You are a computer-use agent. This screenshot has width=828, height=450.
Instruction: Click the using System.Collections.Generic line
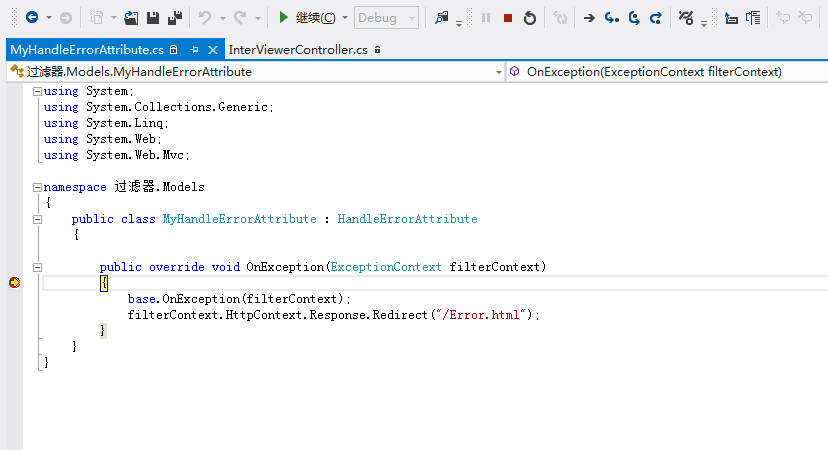pos(158,107)
